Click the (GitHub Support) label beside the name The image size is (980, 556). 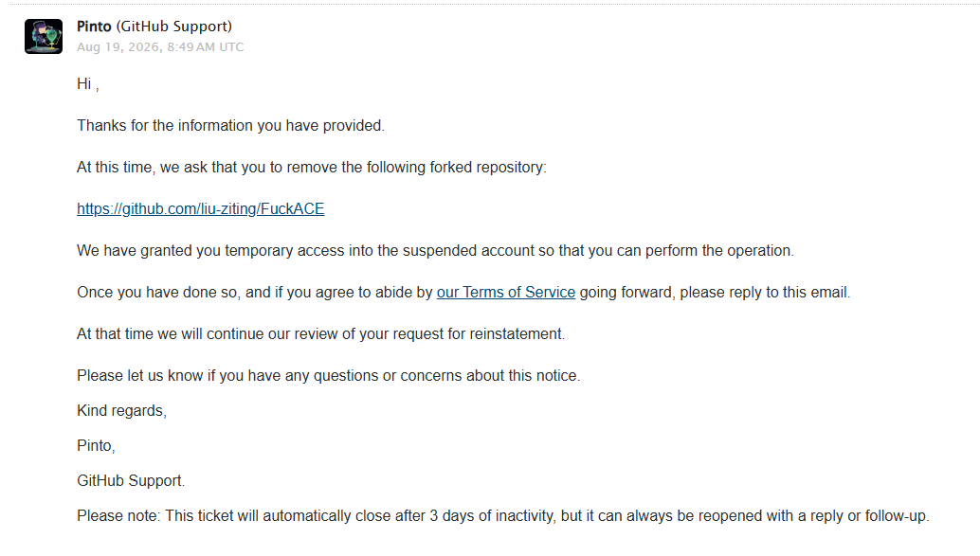tap(173, 27)
